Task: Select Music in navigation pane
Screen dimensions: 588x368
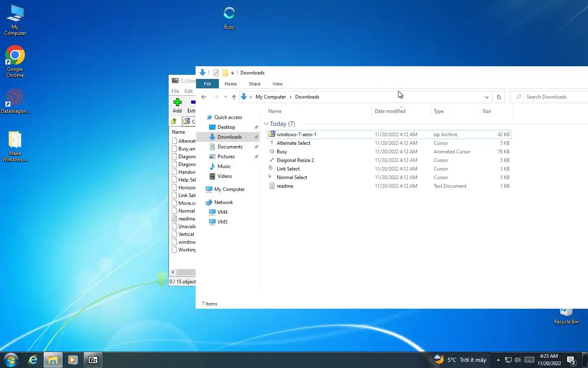Action: pyautogui.click(x=224, y=166)
